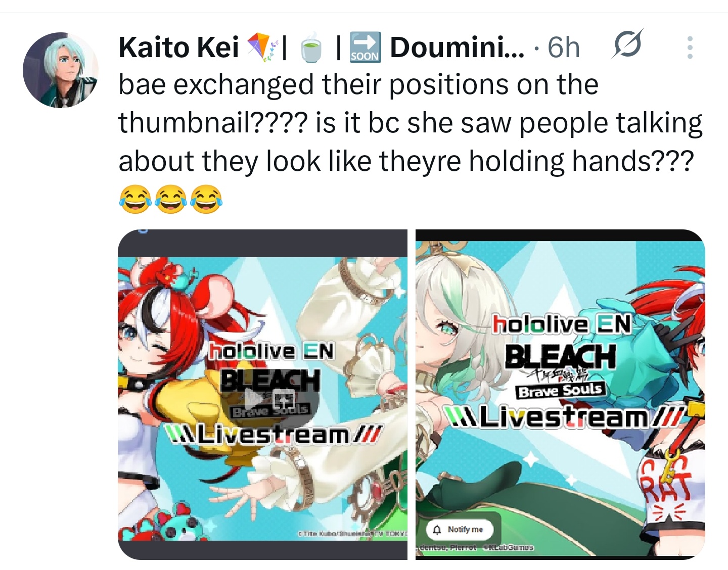Open the three-dot more options menu
This screenshot has height=570, width=728.
[690, 47]
